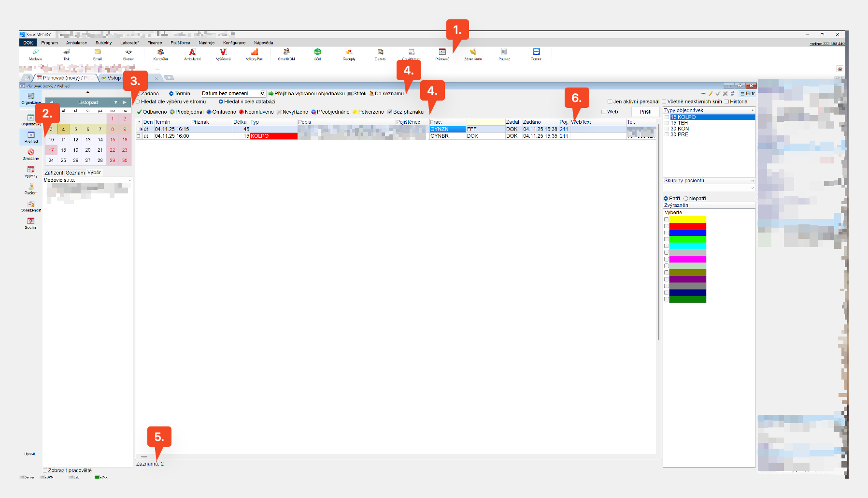Pick the magenta highlight color swatch

point(687,260)
